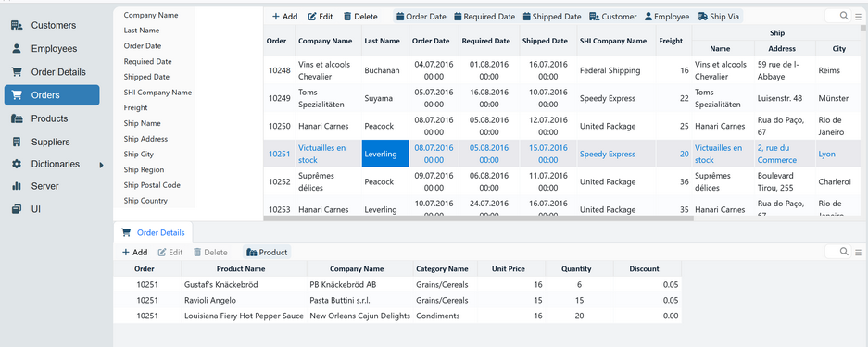868x347 pixels.
Task: Open the Products sidebar icon
Action: click(x=17, y=118)
